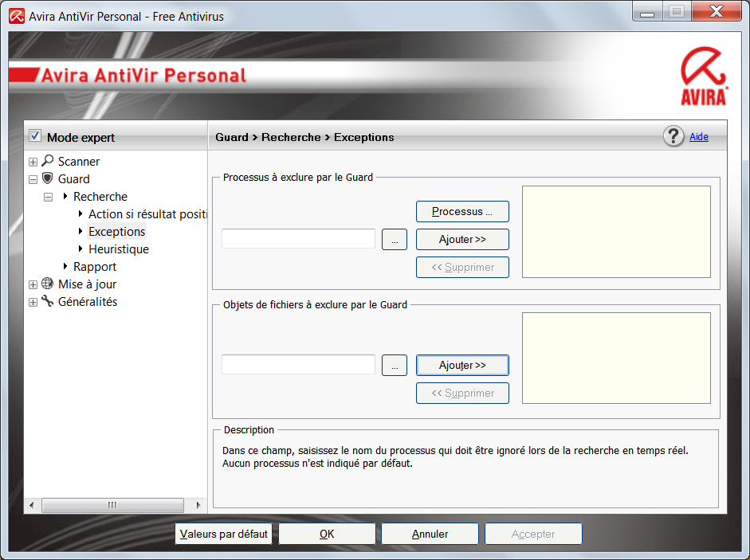Click the tree scrollbar right arrow

coord(198,505)
